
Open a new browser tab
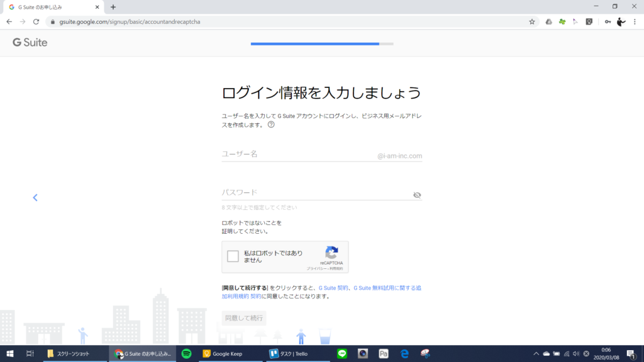coord(113,7)
